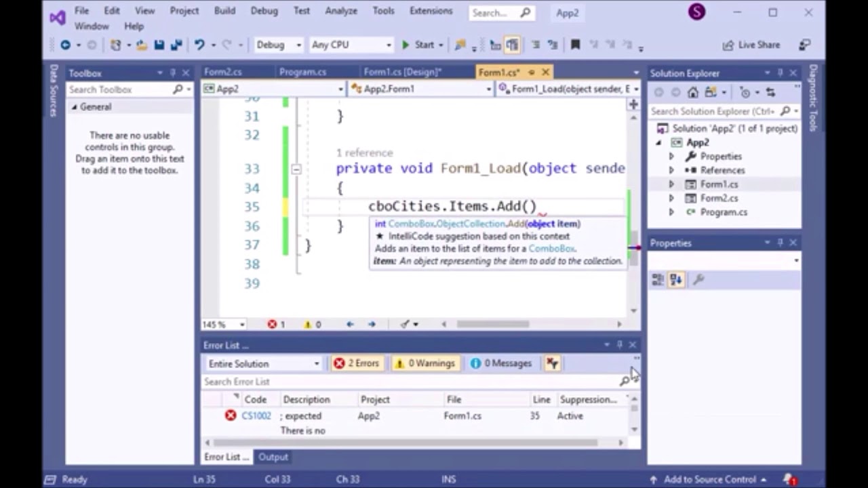
Task: Open the Any CPU platform dropdown
Action: [x=351, y=45]
